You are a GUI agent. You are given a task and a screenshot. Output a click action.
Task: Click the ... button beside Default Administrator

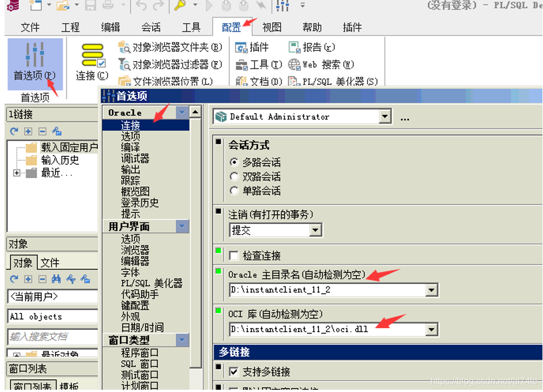pos(405,118)
